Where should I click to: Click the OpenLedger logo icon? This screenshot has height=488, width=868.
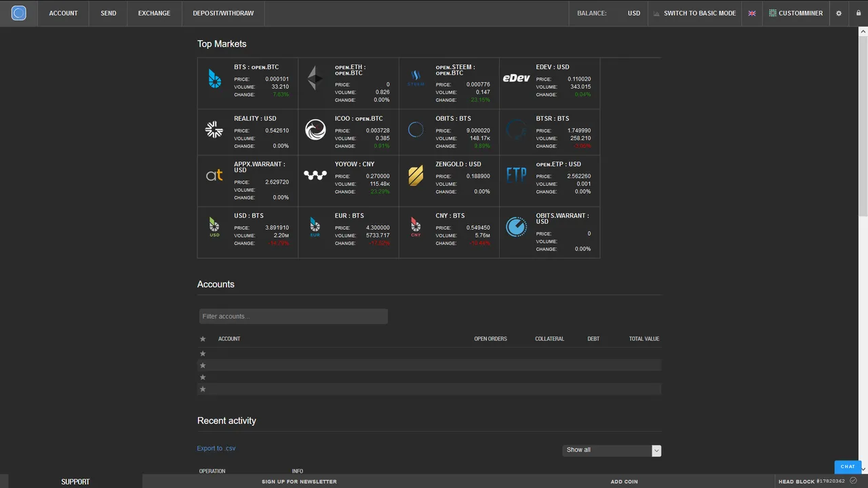tap(19, 13)
